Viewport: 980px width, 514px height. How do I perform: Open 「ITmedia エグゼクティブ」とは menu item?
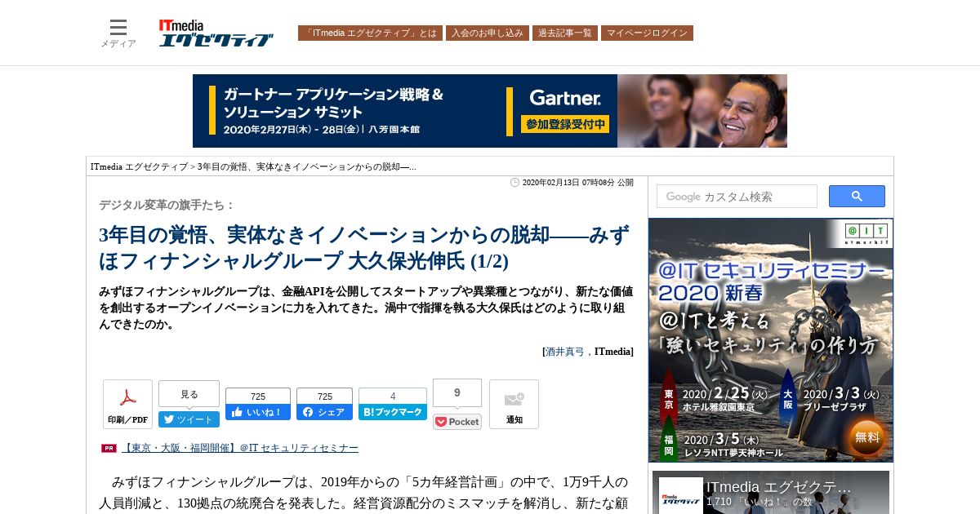tap(370, 33)
